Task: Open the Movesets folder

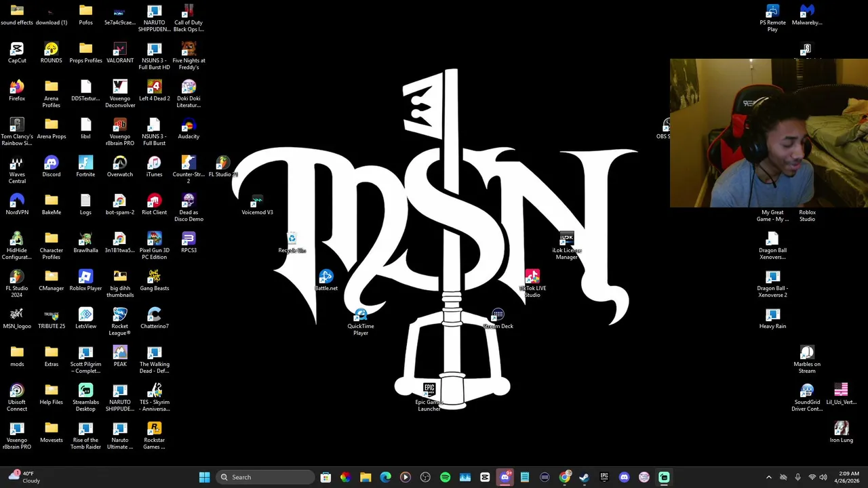Action: [52, 432]
